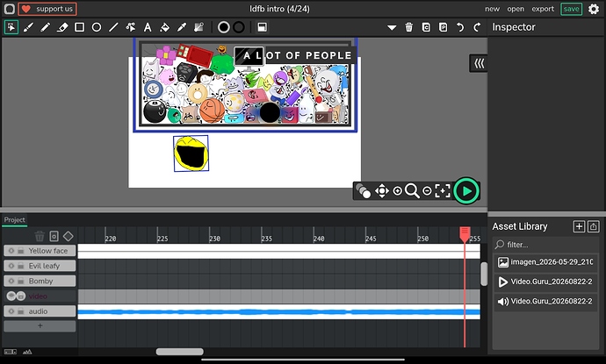Viewport: 606px width, 364px height.
Task: Select the Pan tool
Action: pyautogui.click(x=381, y=190)
